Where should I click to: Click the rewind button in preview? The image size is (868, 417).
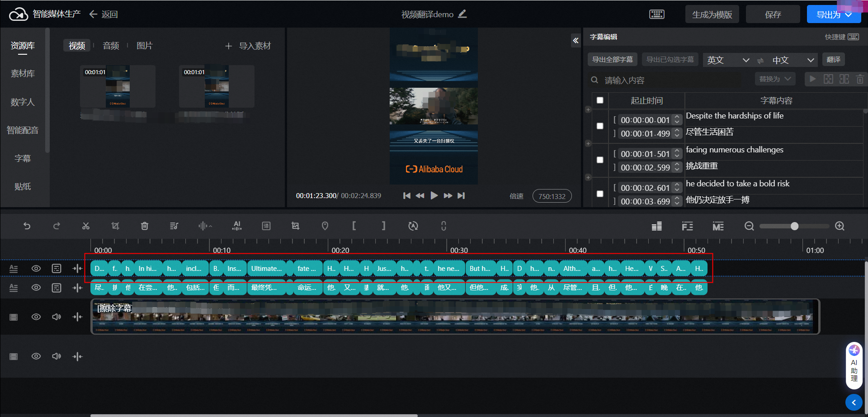click(x=420, y=195)
